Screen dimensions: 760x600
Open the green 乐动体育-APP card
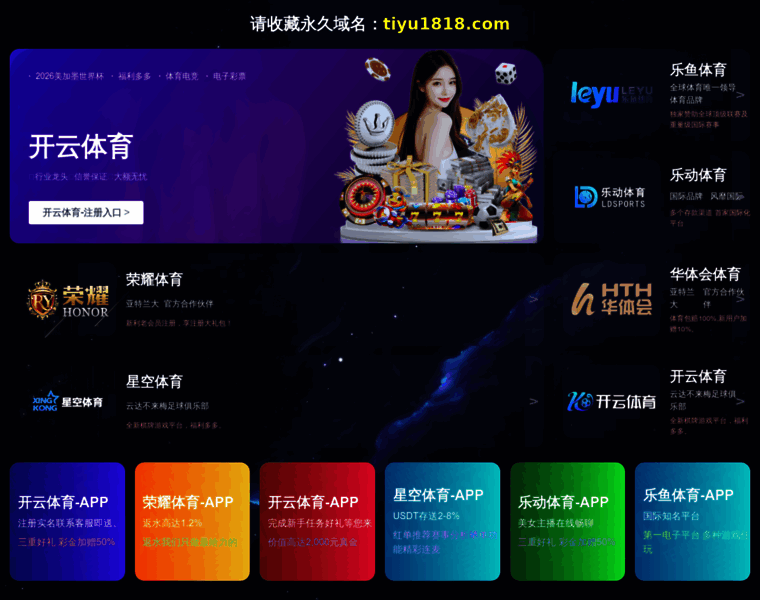(568, 521)
